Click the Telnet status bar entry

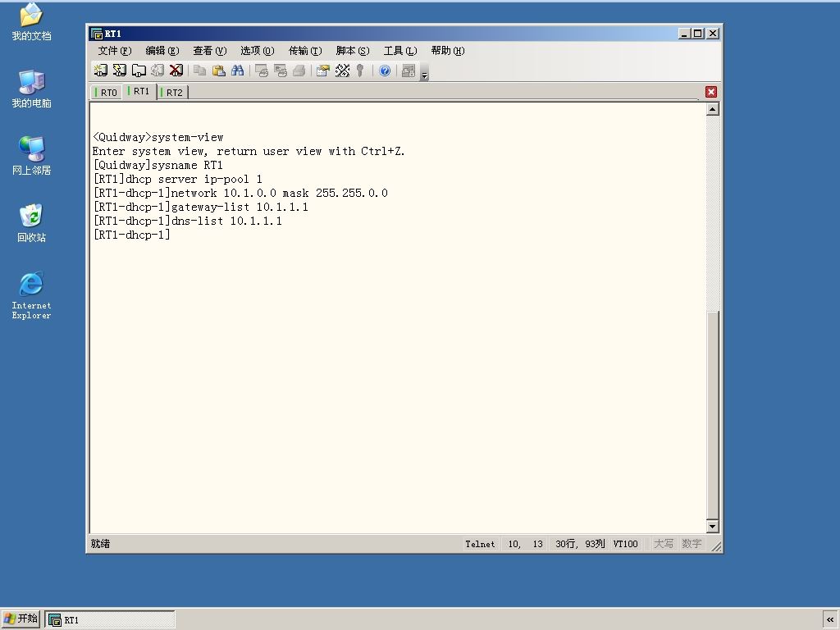click(x=480, y=544)
